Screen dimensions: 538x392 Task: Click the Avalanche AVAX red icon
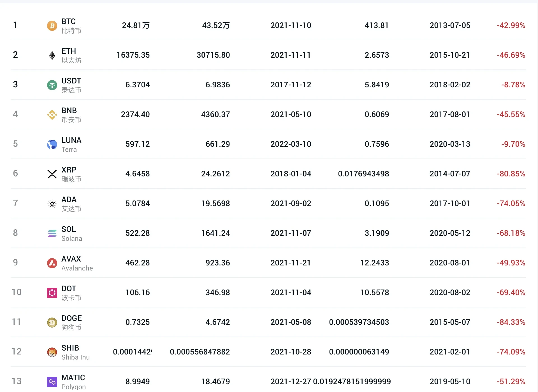coord(52,263)
